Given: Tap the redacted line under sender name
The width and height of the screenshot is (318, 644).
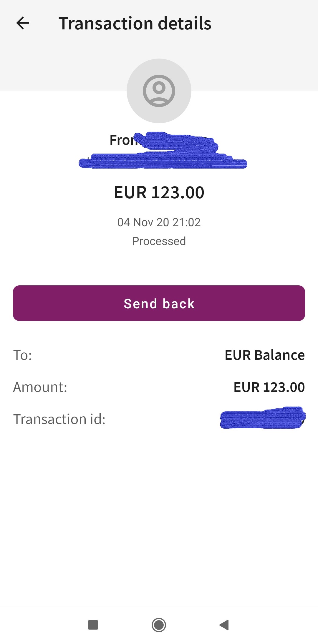Looking at the screenshot, I should 163,161.
